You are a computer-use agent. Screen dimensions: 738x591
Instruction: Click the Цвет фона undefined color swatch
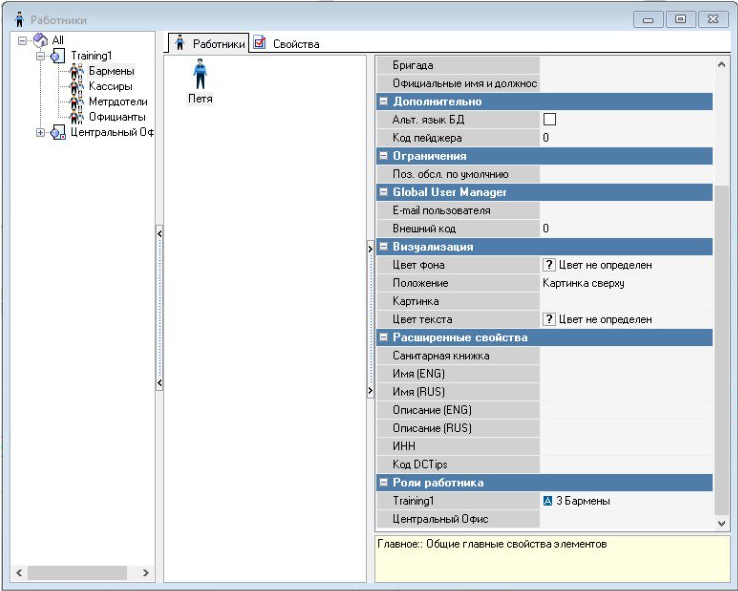pyautogui.click(x=548, y=265)
